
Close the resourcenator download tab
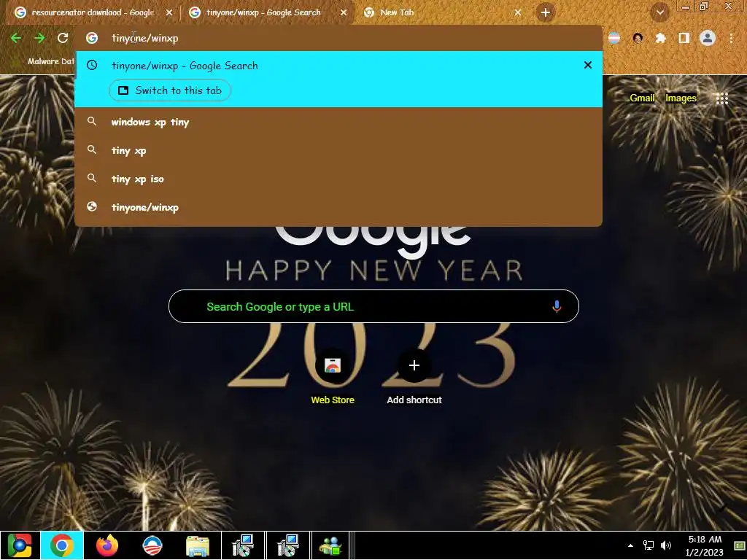169,13
